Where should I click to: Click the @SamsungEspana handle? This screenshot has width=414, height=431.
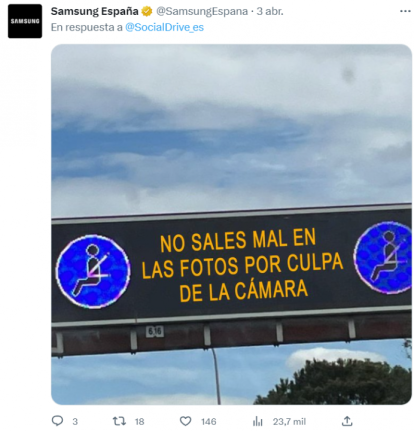(202, 11)
